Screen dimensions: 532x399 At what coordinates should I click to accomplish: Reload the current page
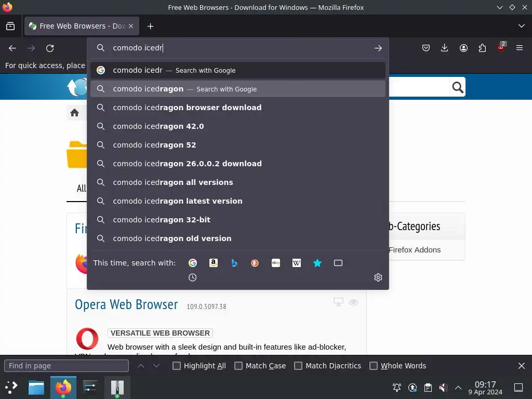click(50, 48)
